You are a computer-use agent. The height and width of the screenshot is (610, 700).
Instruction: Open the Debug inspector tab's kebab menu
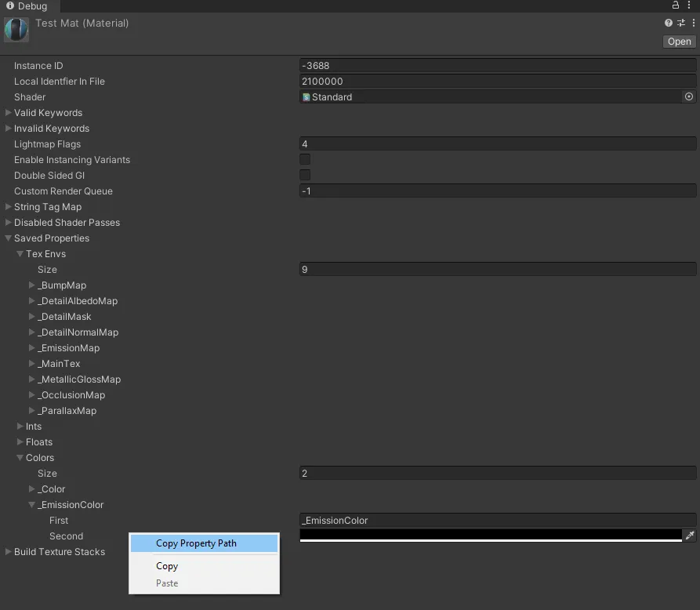click(x=689, y=5)
